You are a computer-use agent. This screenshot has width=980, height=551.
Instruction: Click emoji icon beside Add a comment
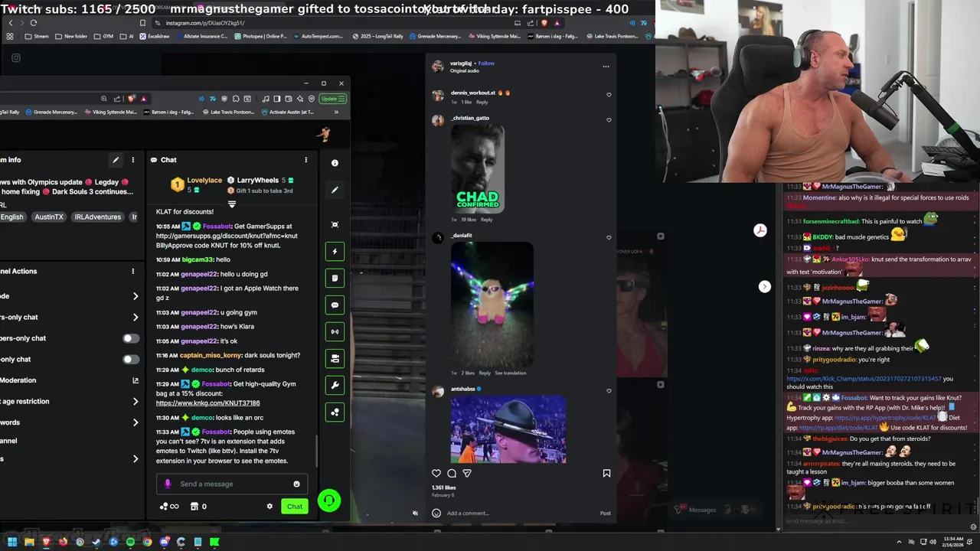click(436, 513)
